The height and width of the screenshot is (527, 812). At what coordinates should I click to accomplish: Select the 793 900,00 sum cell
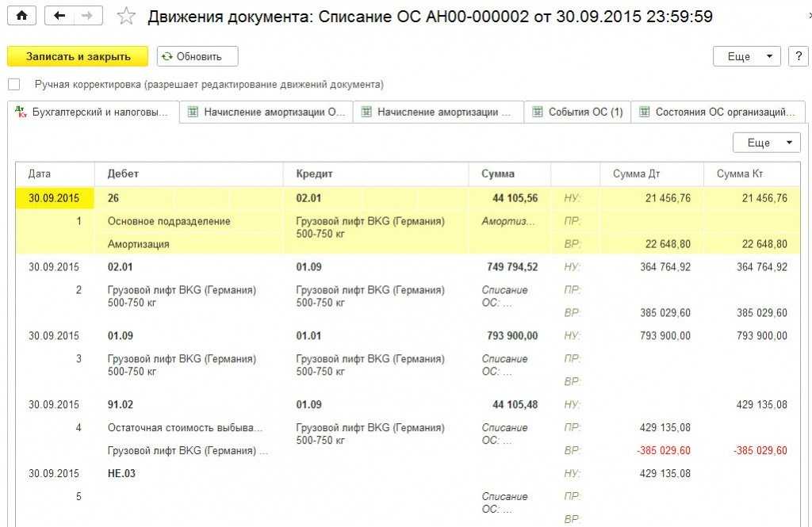coord(512,336)
